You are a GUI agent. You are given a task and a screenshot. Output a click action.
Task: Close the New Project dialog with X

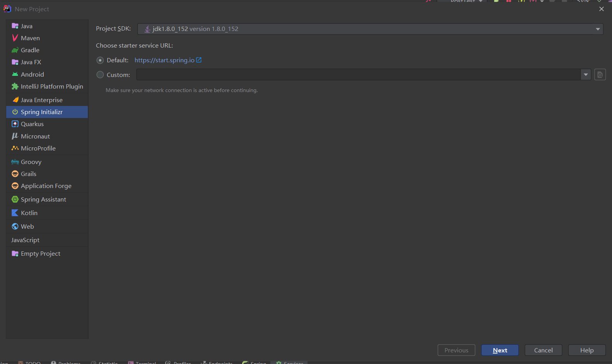(602, 9)
